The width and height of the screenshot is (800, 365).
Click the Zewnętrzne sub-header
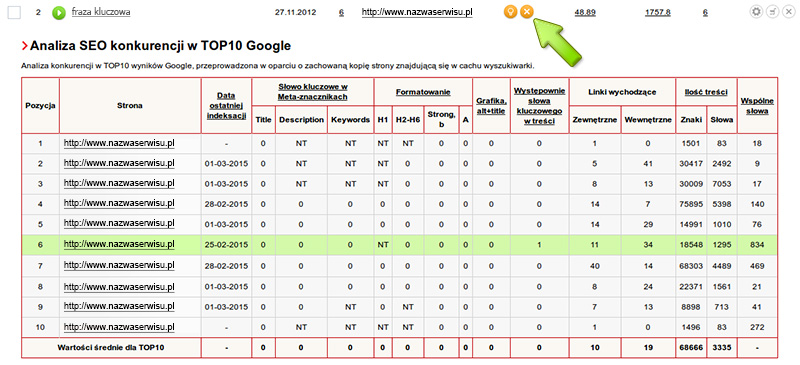coord(595,119)
